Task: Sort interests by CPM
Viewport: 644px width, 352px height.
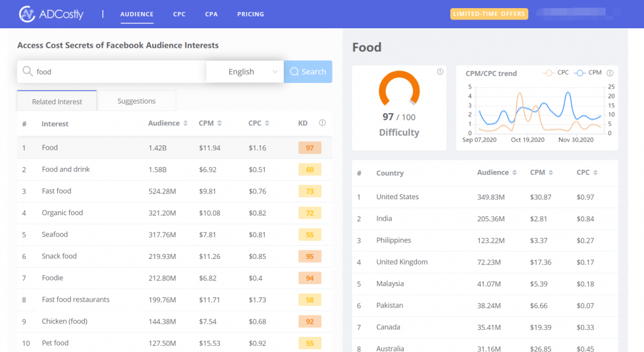Action: (x=219, y=123)
